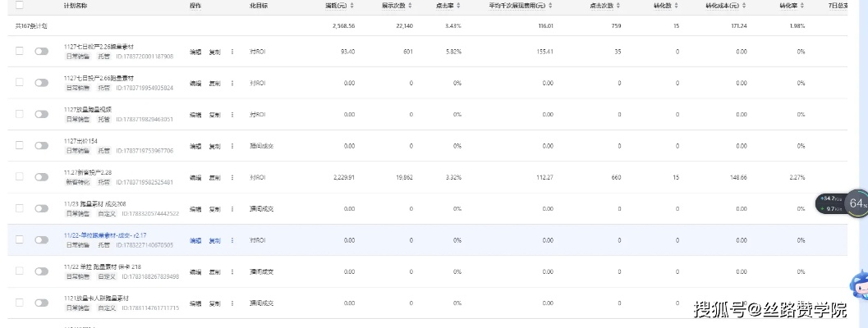Open more actions for 11/23 跑量素材 成交208
The height and width of the screenshot is (328, 868).
point(232,210)
